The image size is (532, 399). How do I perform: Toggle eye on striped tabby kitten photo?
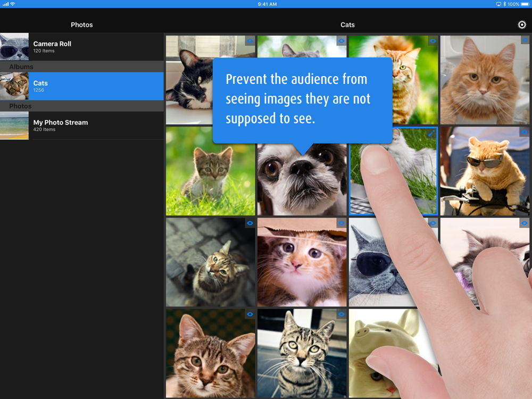coord(342,314)
